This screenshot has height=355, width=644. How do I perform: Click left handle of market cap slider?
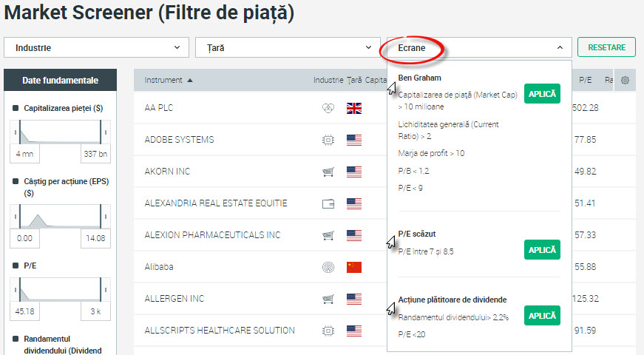[x=16, y=132]
